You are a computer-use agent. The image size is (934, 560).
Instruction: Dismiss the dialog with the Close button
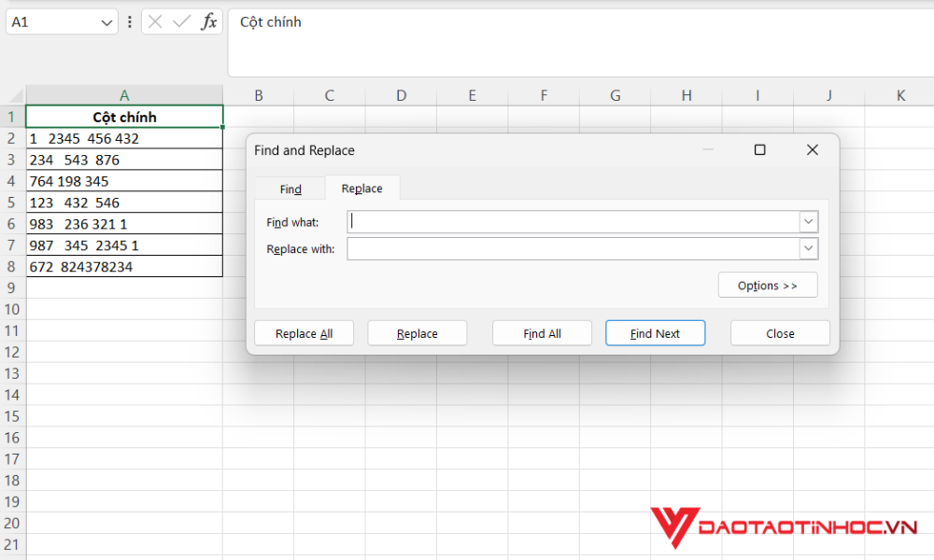pyautogui.click(x=779, y=332)
